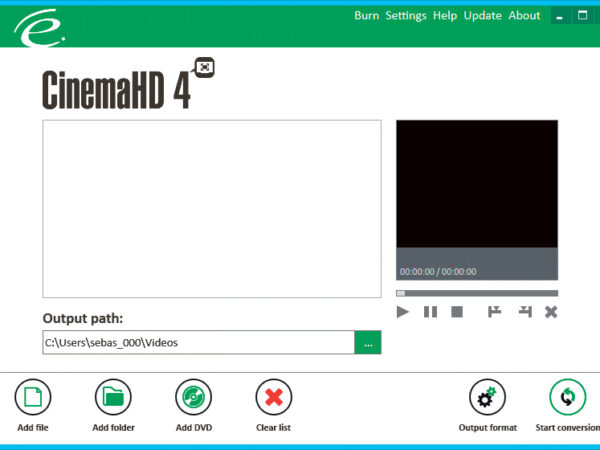Open the Burn menu
The width and height of the screenshot is (600, 450).
(366, 16)
